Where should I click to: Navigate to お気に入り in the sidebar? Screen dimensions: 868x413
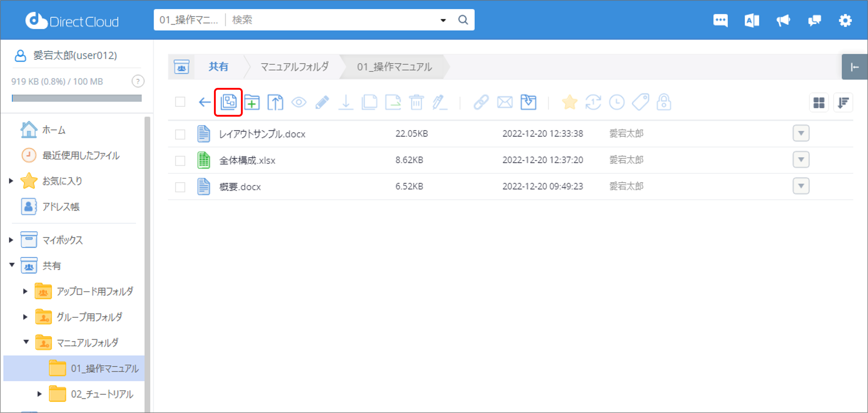[x=62, y=181]
